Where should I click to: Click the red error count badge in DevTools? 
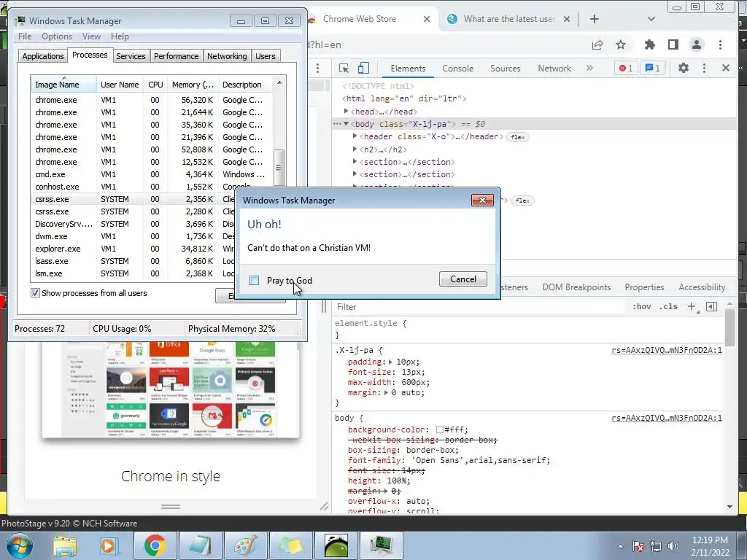(x=625, y=68)
